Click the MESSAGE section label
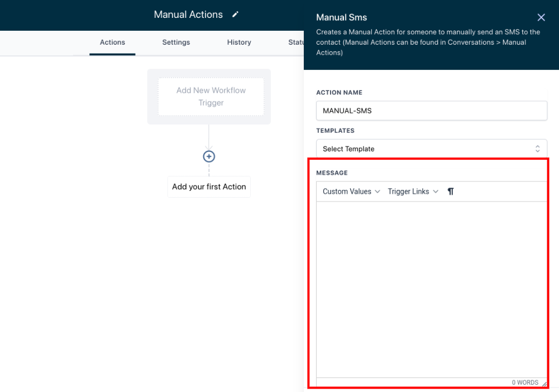 (332, 173)
